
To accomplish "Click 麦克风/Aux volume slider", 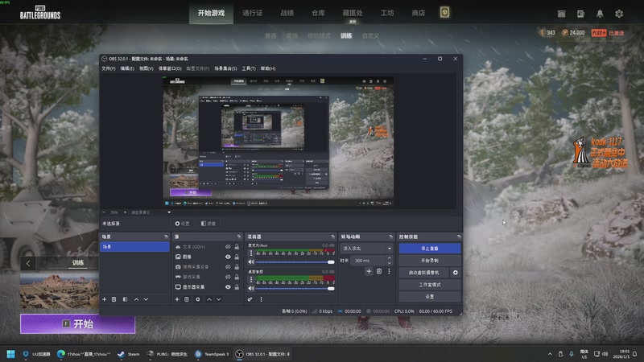I will point(295,262).
